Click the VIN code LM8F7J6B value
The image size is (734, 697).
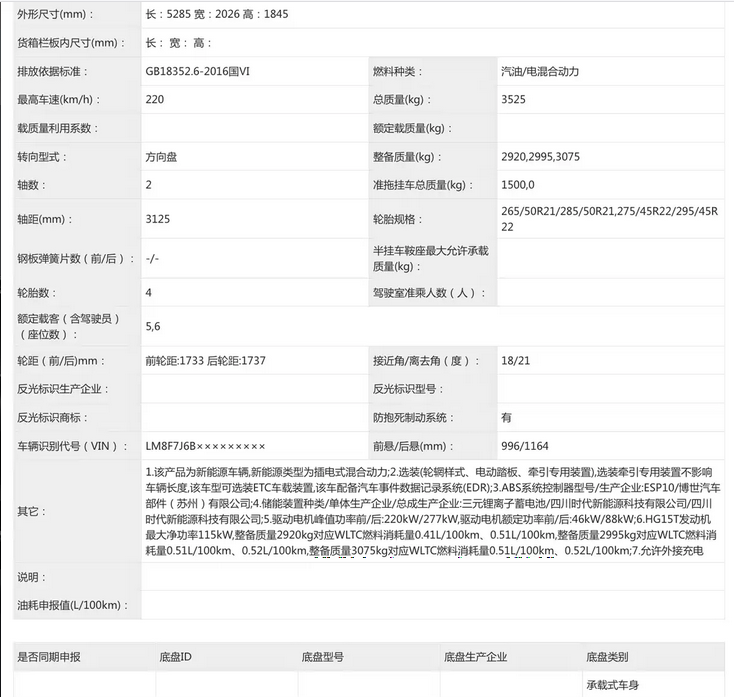[x=205, y=445]
